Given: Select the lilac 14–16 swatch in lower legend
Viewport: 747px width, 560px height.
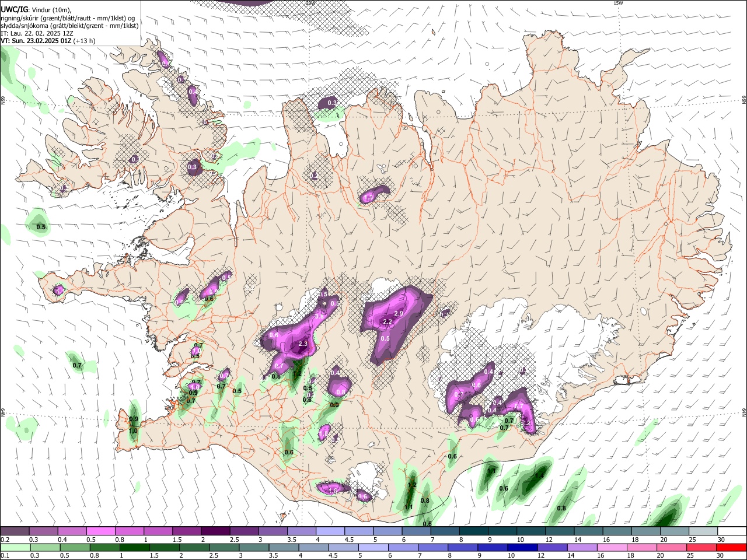Looking at the screenshot, I should [582, 547].
